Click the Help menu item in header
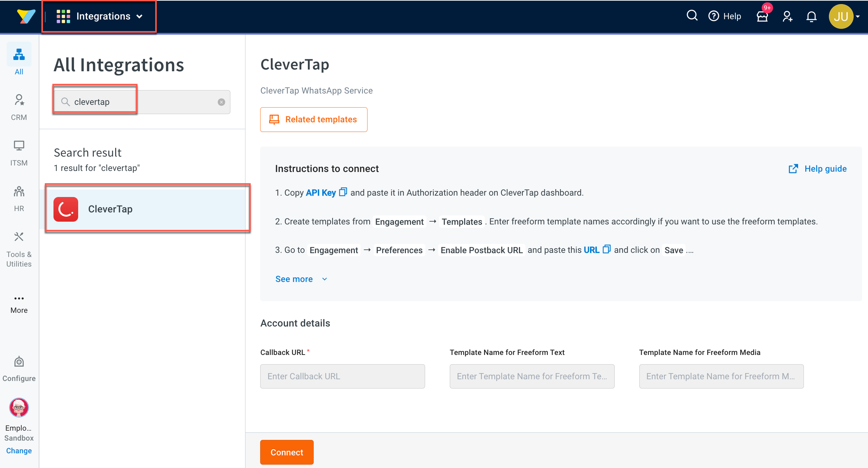Viewport: 868px width, 468px height. [725, 15]
